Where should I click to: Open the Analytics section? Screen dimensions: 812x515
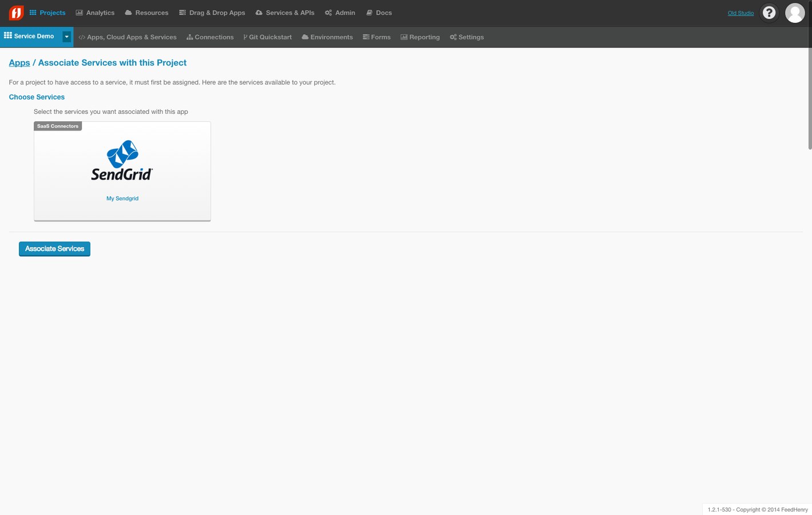pyautogui.click(x=95, y=13)
